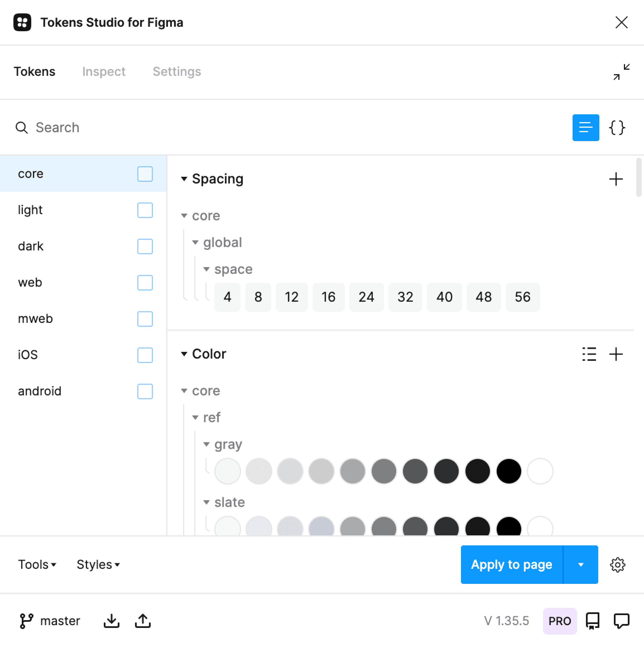Select spacing token 12
Image resolution: width=644 pixels, height=648 pixels.
click(292, 298)
